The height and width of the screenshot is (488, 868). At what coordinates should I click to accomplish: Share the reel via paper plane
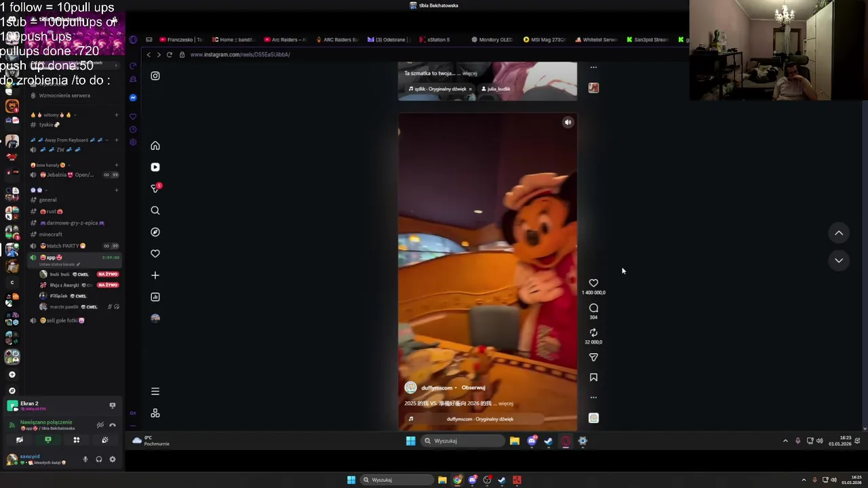[593, 357]
